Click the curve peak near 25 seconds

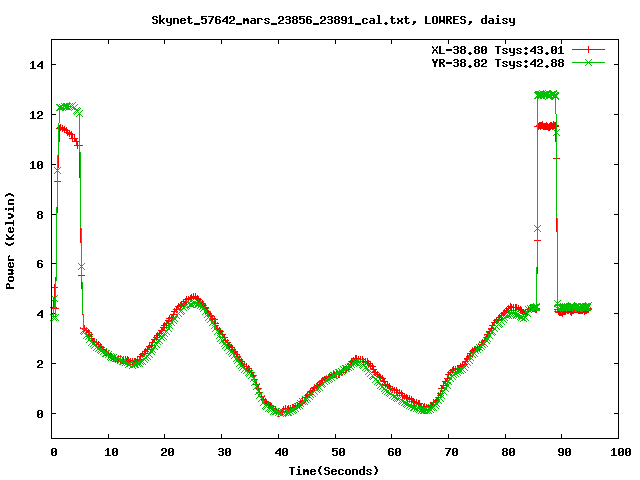[194, 299]
